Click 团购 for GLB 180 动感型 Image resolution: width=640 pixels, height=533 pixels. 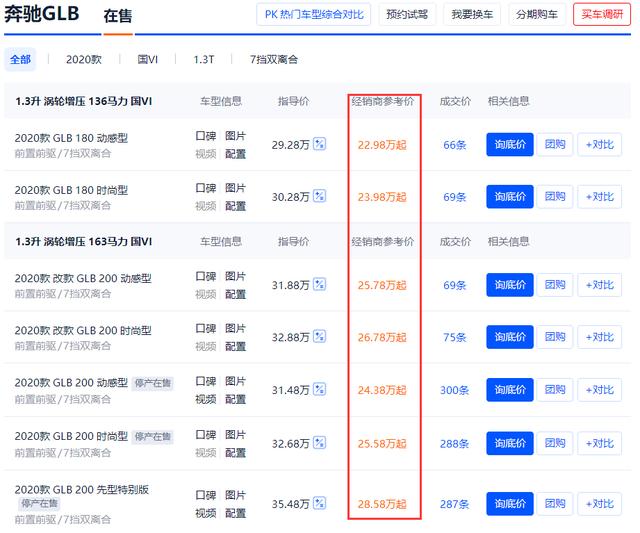555,144
